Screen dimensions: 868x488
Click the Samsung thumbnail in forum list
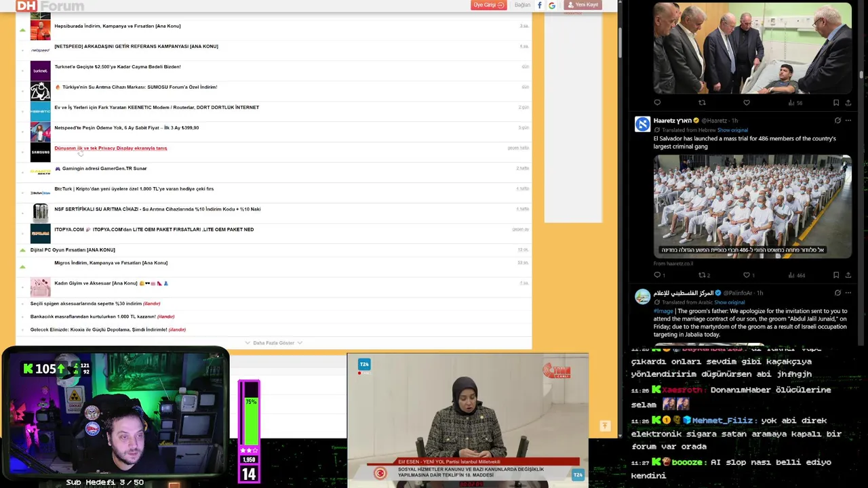coord(40,152)
